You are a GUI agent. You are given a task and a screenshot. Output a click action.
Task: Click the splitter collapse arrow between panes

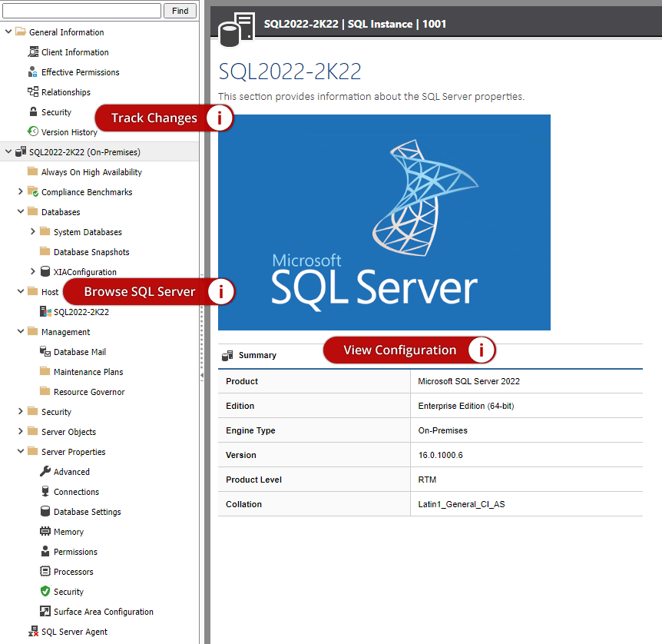click(x=202, y=375)
